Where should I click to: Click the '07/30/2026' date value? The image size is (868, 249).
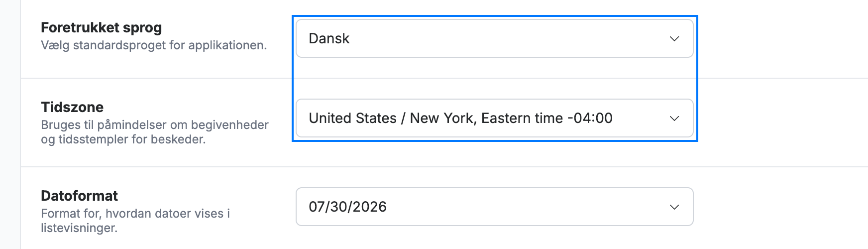pos(347,207)
